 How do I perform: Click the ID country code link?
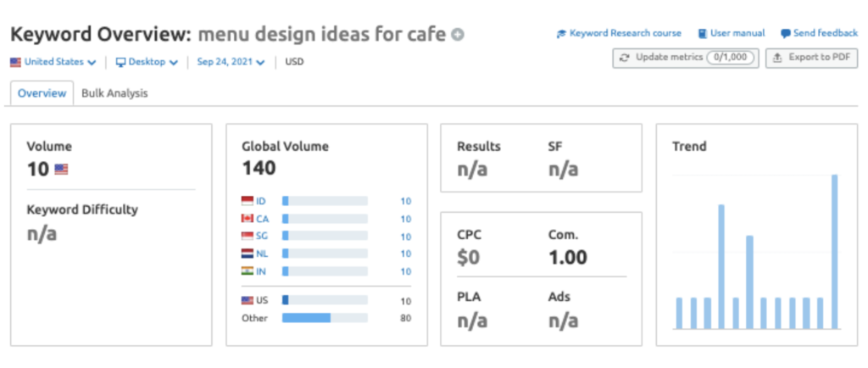261,201
